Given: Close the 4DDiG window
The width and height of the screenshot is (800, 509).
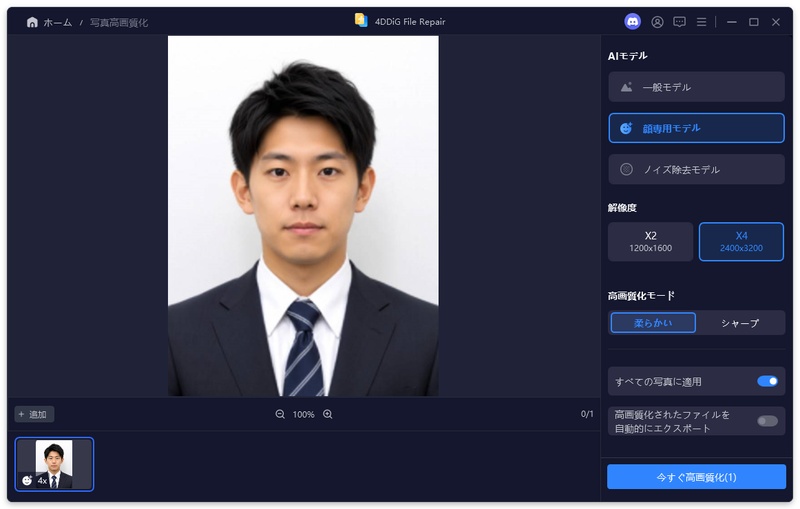Looking at the screenshot, I should pyautogui.click(x=776, y=22).
